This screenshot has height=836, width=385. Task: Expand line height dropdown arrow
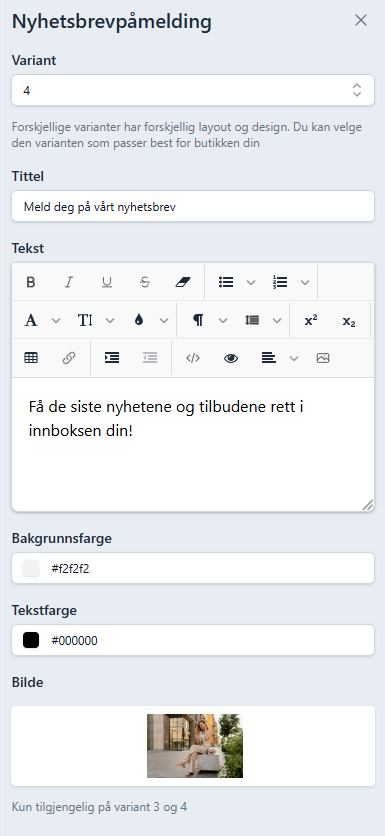tap(277, 320)
